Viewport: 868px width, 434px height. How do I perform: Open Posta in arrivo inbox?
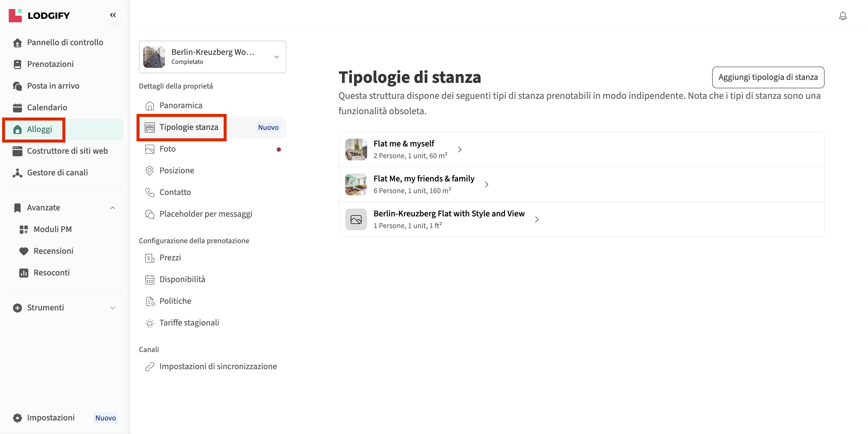click(x=53, y=86)
